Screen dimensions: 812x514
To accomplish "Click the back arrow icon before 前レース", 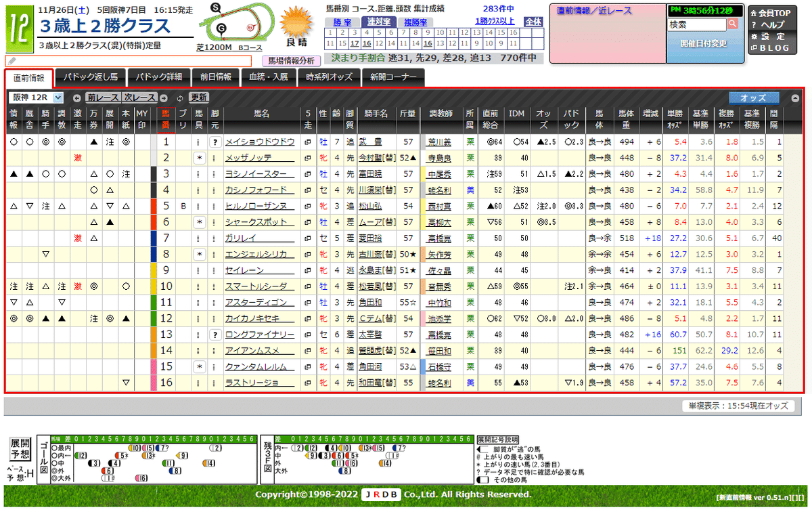I will [x=76, y=98].
